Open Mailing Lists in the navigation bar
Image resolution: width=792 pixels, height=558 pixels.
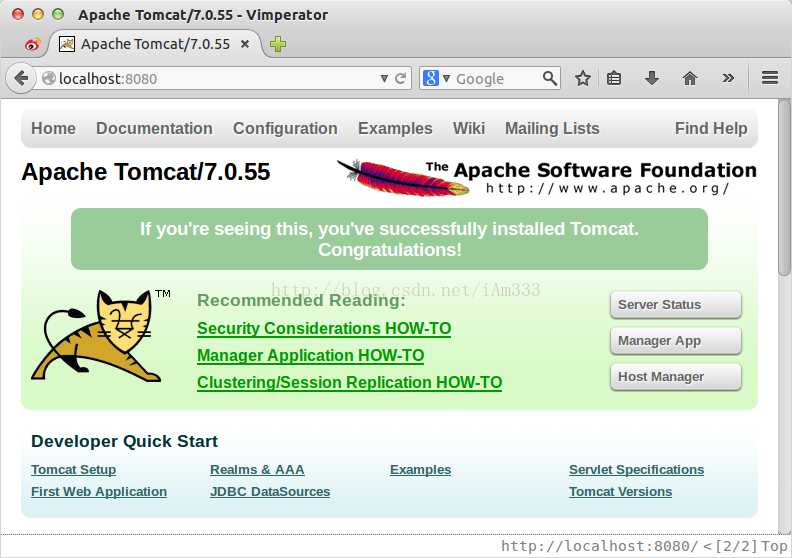[552, 128]
